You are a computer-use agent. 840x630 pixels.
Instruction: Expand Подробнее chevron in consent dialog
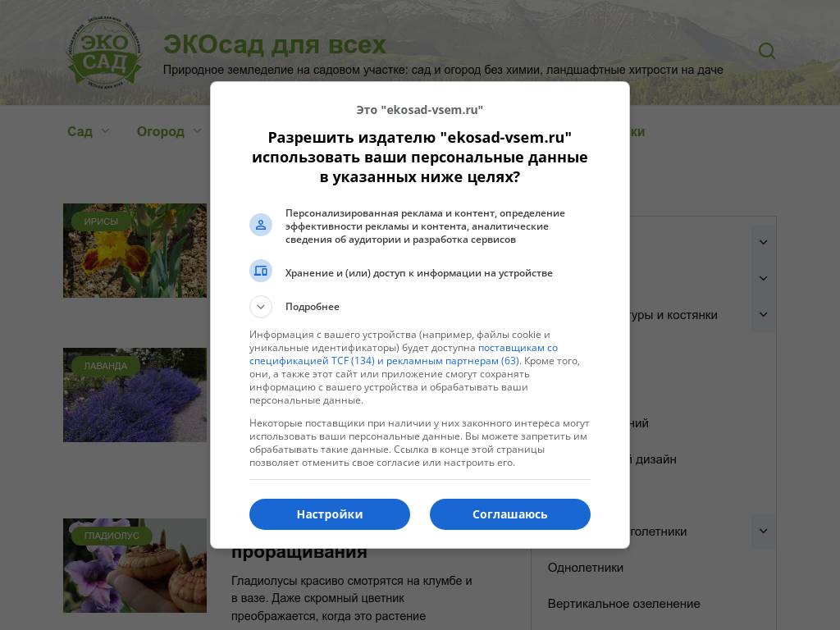click(261, 307)
